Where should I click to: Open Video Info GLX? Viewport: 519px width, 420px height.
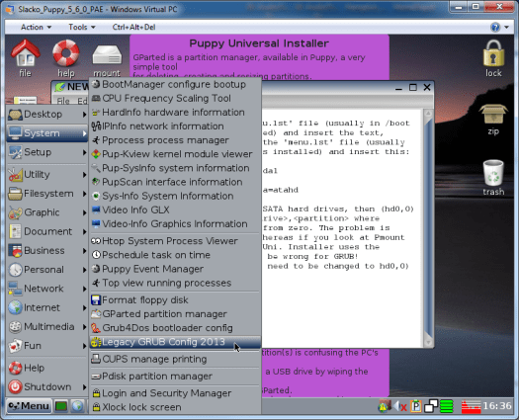click(175, 210)
